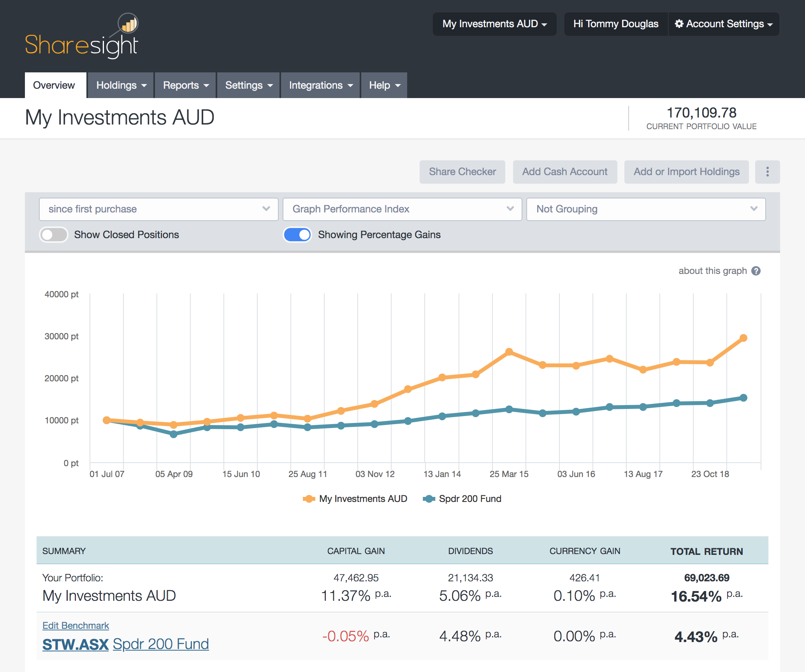
Task: Click currency gain value 426.41
Action: 585,578
